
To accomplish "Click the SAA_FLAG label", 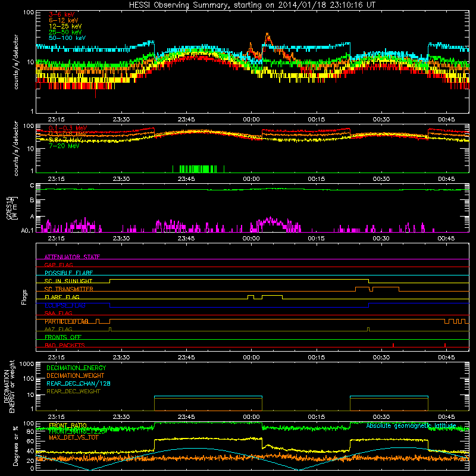I will click(58, 313).
